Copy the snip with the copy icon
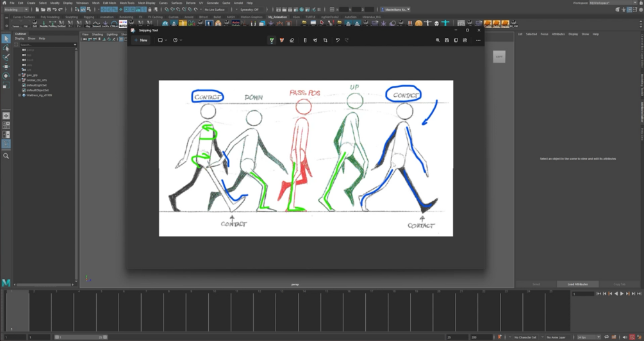Viewport: 644px width, 341px height. click(456, 40)
